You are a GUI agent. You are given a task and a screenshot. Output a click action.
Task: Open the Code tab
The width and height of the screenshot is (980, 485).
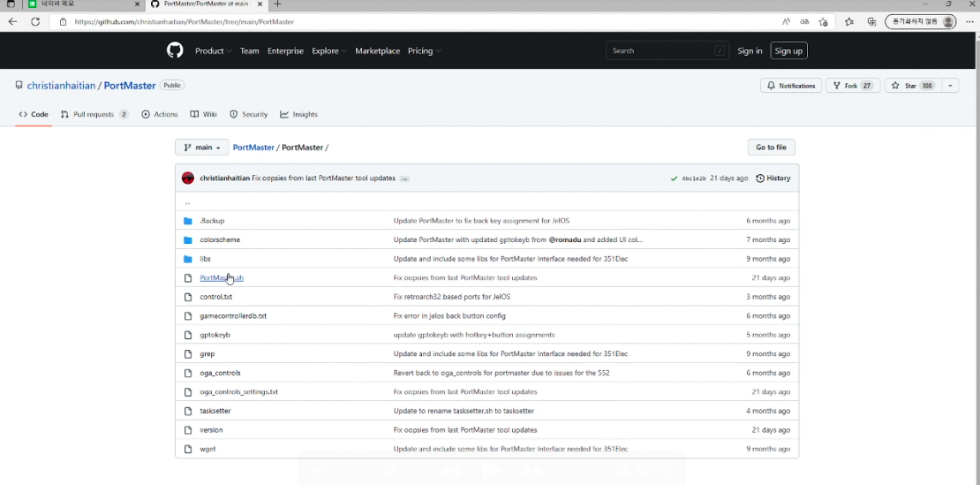click(34, 114)
